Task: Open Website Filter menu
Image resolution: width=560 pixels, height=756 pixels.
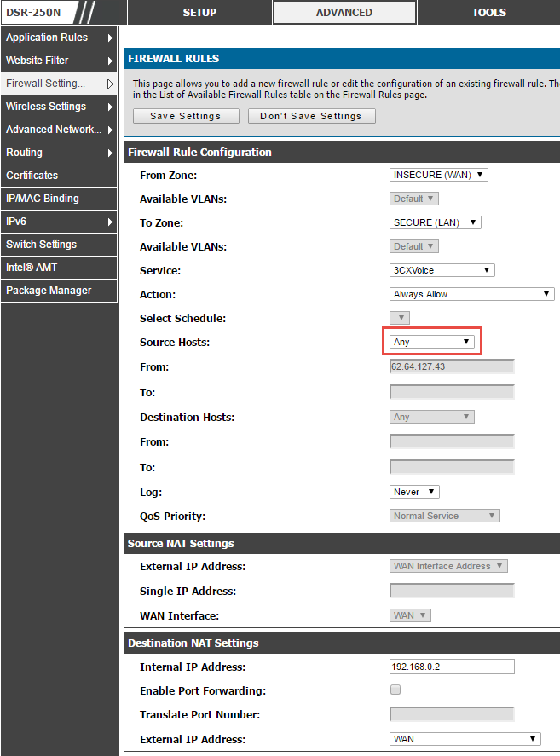Action: [59, 61]
